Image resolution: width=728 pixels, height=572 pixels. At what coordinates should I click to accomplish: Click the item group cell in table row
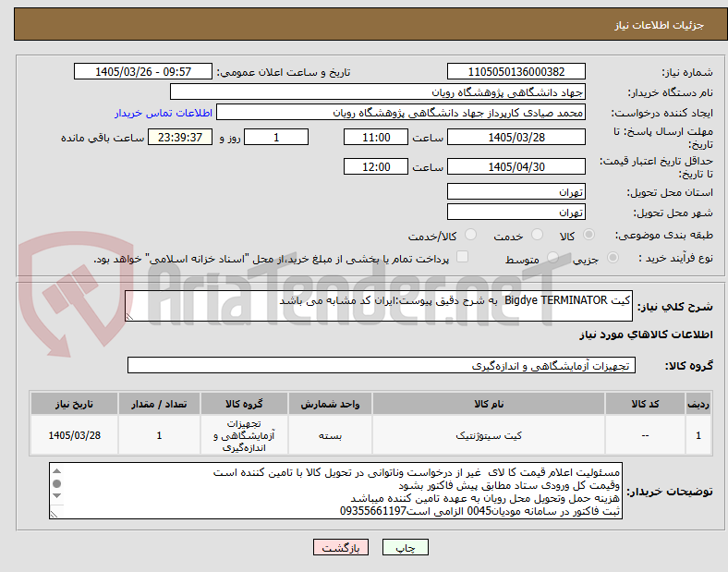(x=244, y=435)
